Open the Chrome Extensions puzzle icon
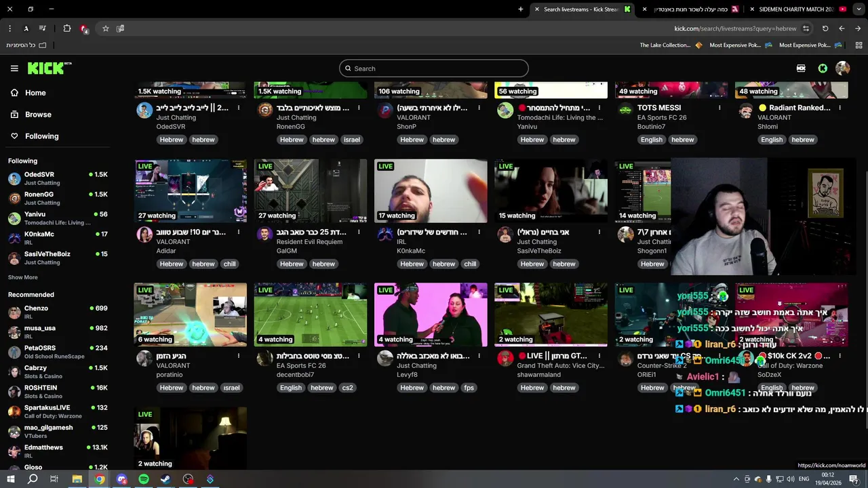The width and height of the screenshot is (868, 488). [66, 28]
